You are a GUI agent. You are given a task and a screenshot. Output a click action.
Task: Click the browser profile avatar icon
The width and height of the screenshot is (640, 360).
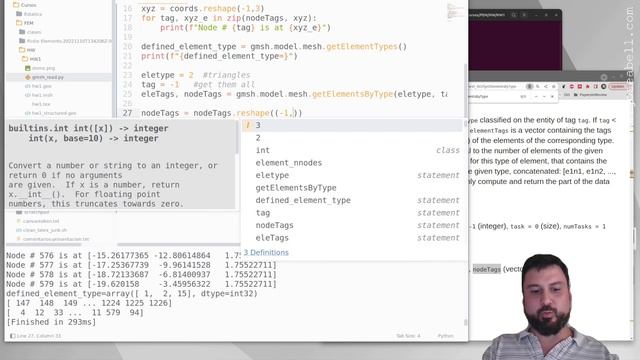pos(604,87)
